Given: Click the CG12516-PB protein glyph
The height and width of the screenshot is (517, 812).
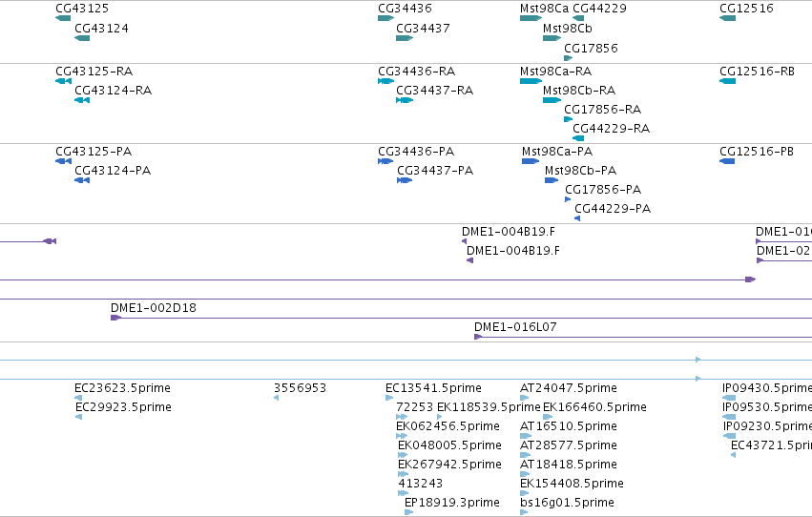Looking at the screenshot, I should point(727,161).
